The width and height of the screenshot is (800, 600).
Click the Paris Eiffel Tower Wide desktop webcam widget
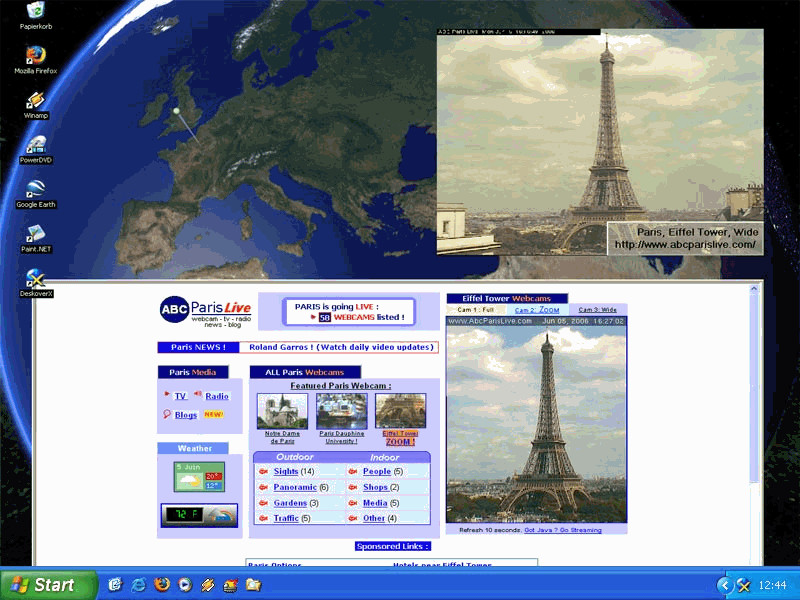(600, 142)
